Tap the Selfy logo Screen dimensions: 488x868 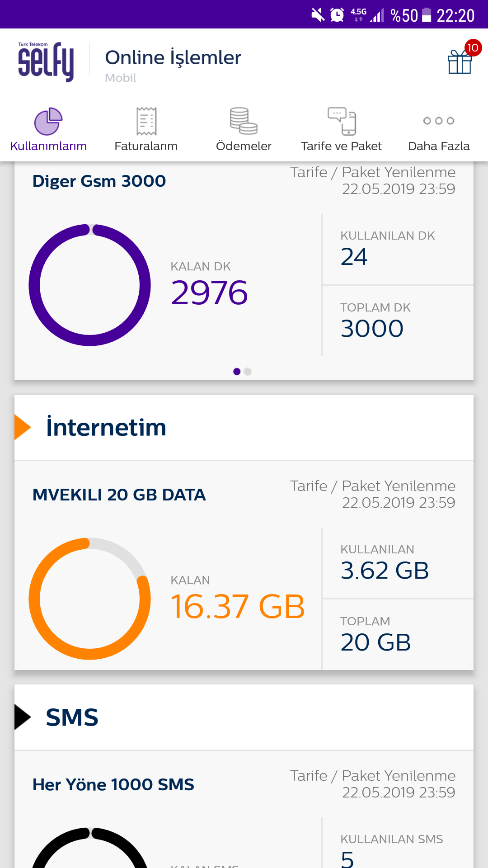click(x=46, y=62)
